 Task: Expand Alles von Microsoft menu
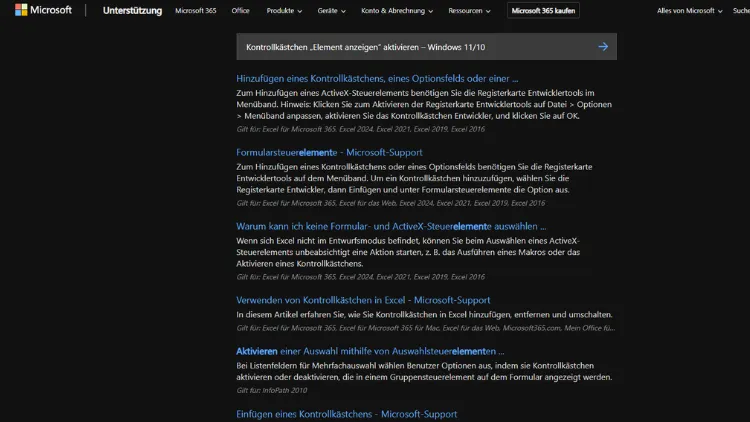tap(689, 11)
